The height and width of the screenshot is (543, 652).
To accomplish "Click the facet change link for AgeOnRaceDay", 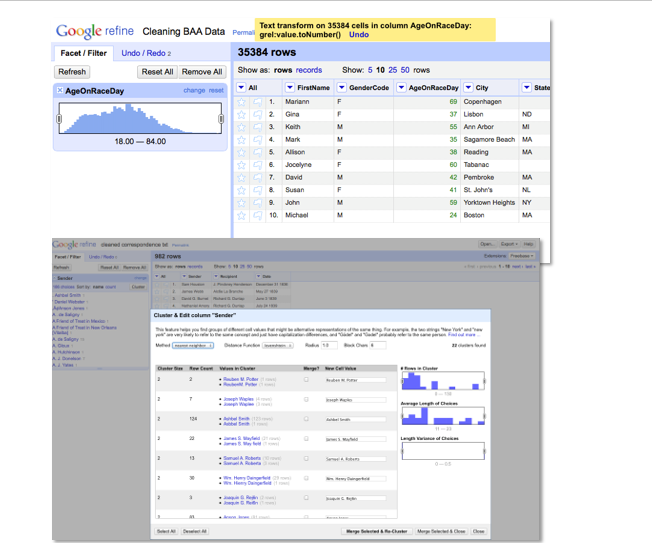I will pyautogui.click(x=194, y=90).
